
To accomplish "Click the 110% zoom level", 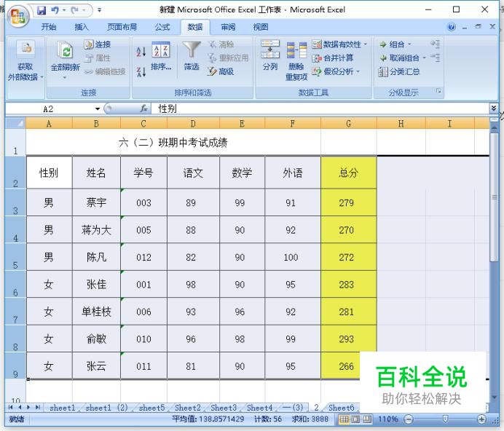I will [x=387, y=419].
